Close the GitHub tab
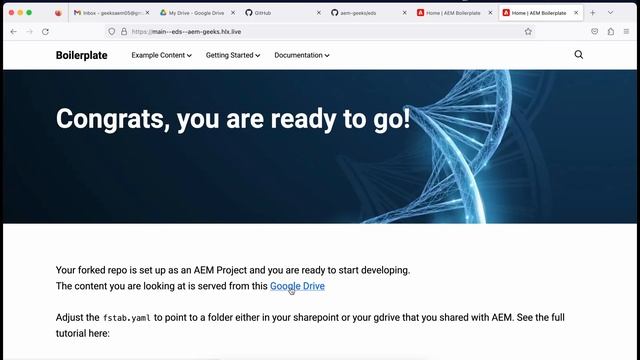Screen dimensions: 640x360 [x=319, y=13]
